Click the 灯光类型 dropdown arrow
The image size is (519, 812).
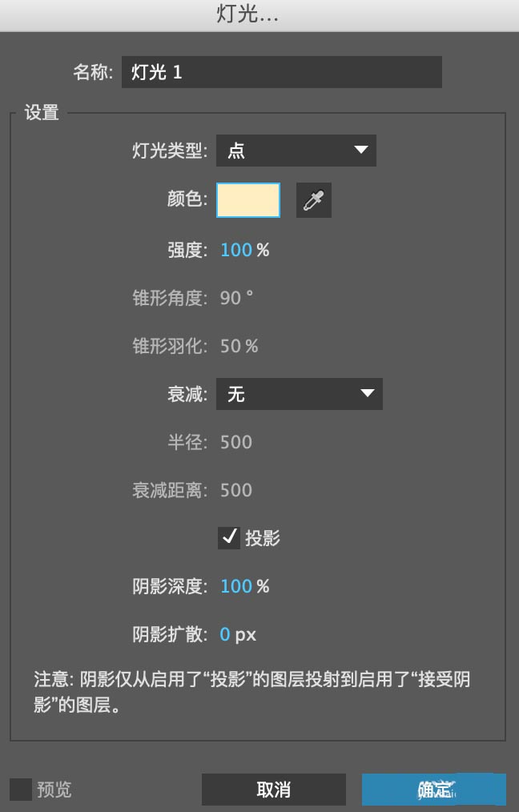(360, 150)
